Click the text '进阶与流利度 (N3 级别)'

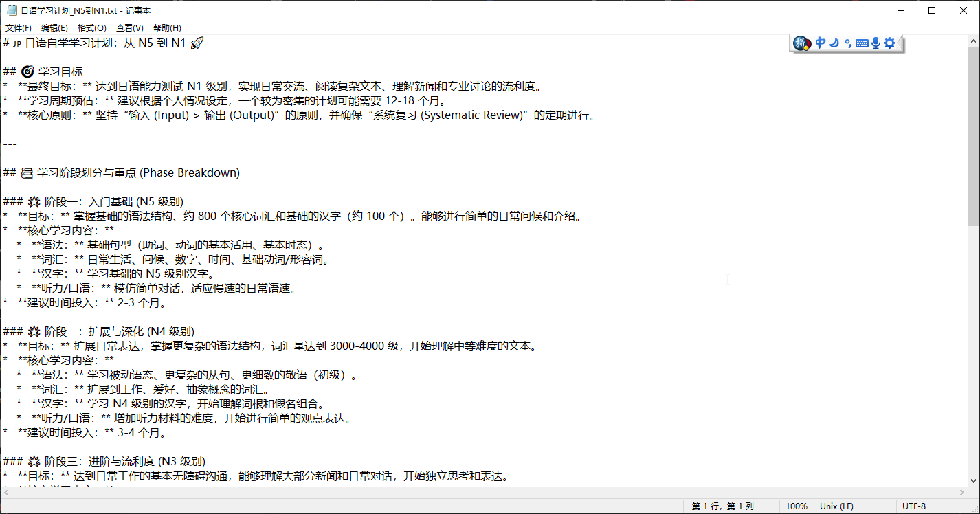(x=147, y=461)
